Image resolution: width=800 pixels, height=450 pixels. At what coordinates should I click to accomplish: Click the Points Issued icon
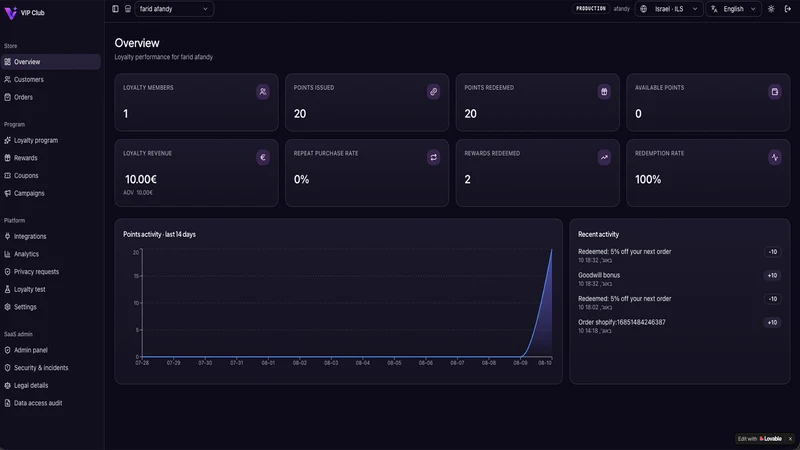coord(433,92)
